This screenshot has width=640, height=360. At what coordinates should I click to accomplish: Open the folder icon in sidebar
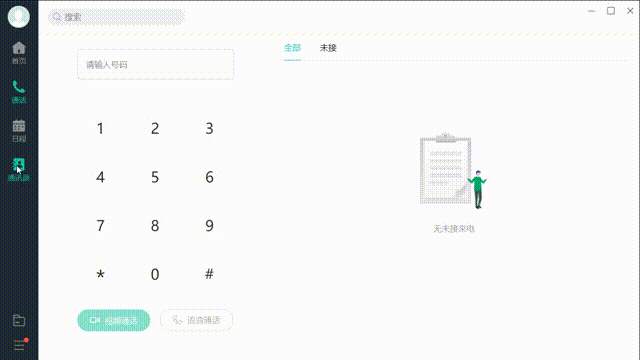pyautogui.click(x=19, y=320)
